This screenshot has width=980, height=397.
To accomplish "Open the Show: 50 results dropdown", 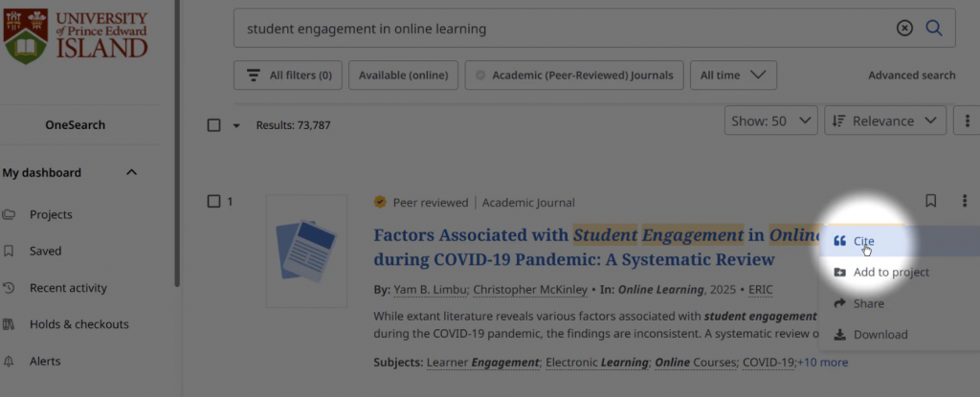I will 771,121.
